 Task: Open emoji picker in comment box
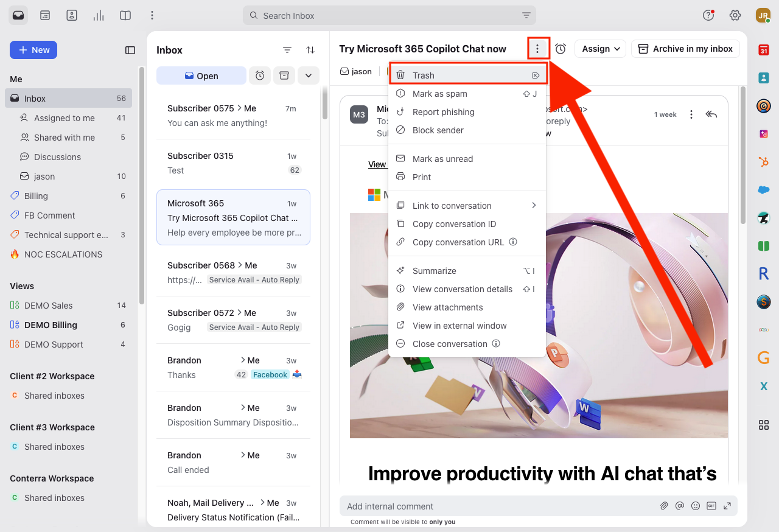point(696,506)
